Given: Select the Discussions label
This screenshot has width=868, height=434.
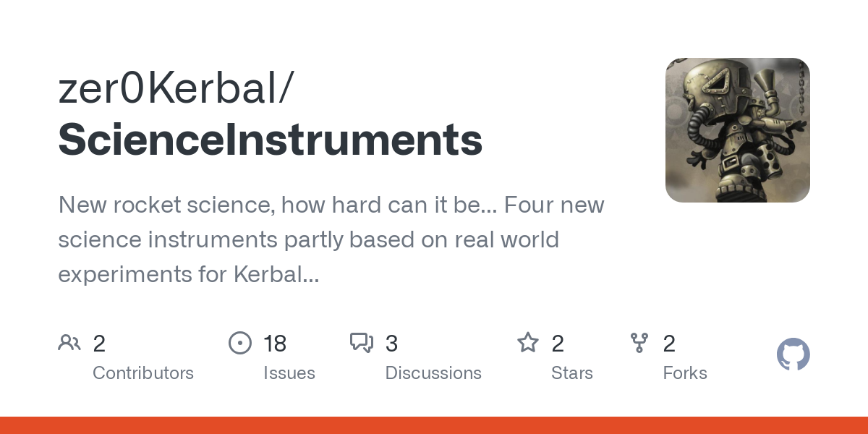Looking at the screenshot, I should pyautogui.click(x=433, y=373).
